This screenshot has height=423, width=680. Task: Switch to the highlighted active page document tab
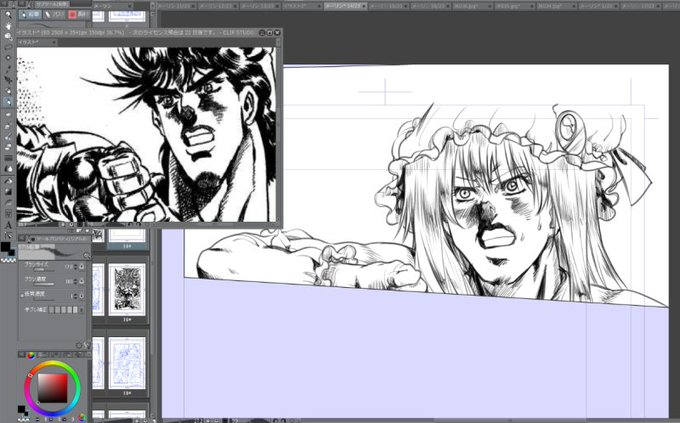click(x=344, y=6)
